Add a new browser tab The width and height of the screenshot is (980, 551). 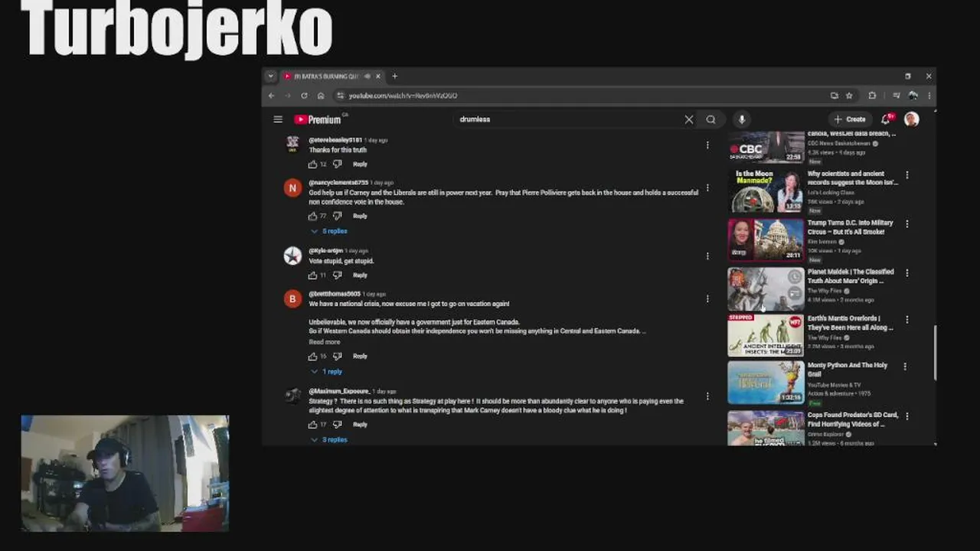click(x=394, y=77)
